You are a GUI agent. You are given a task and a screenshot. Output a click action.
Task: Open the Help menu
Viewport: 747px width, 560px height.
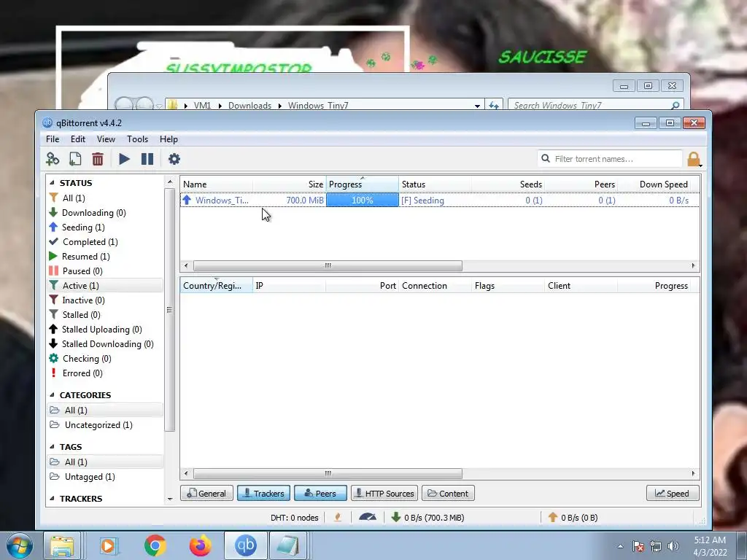tap(169, 139)
